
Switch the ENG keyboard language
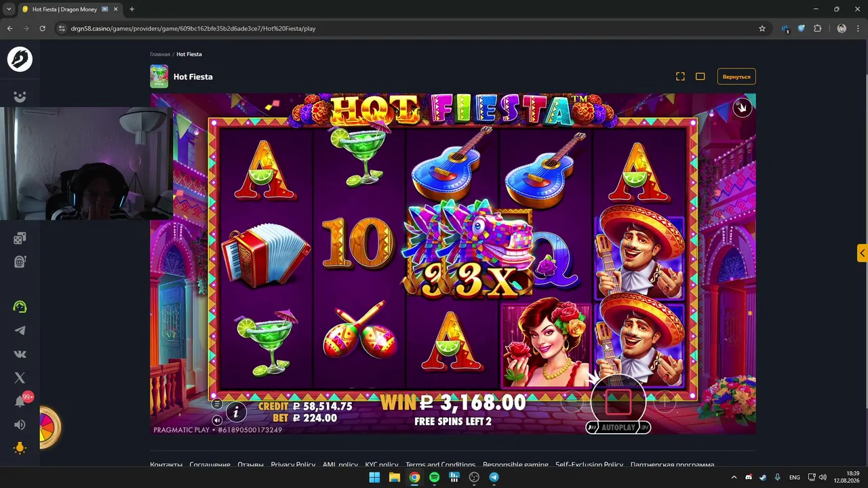[795, 477]
